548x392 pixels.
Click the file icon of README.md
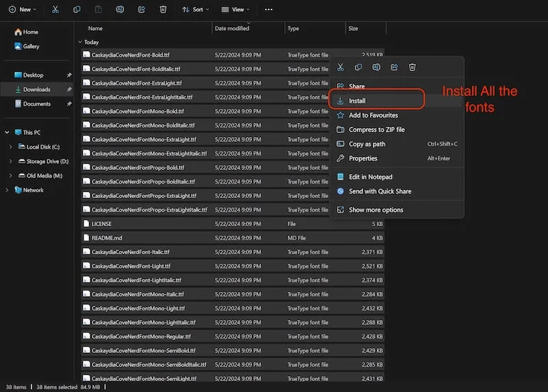(86, 237)
